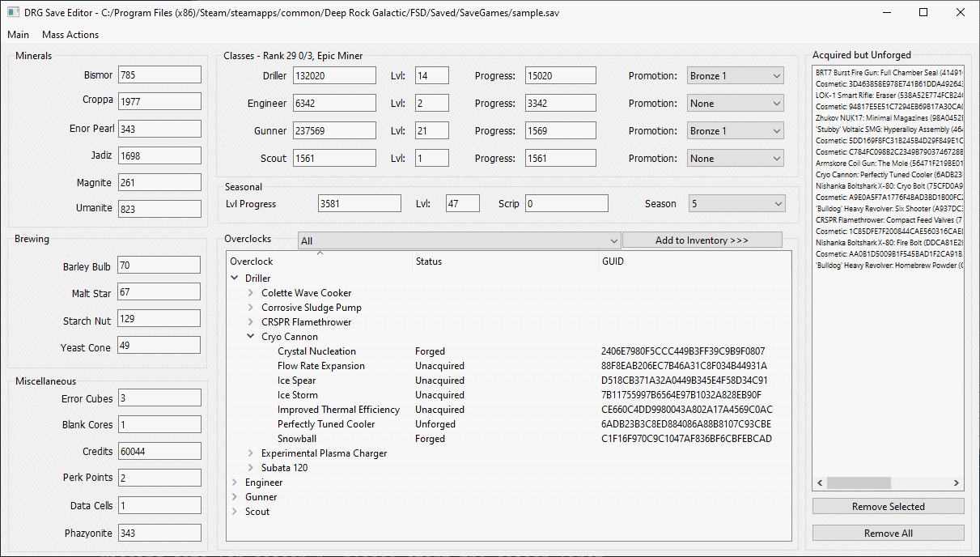Image resolution: width=980 pixels, height=557 pixels.
Task: Open the Driller Promotion dropdown
Action: [x=736, y=76]
